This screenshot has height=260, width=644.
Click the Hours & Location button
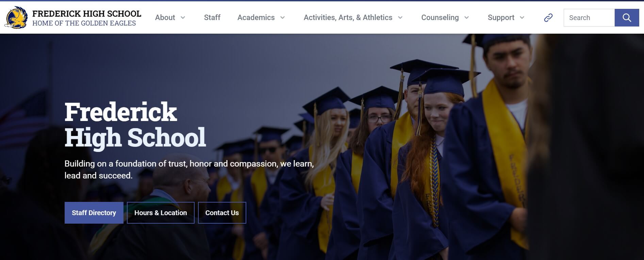click(x=161, y=213)
